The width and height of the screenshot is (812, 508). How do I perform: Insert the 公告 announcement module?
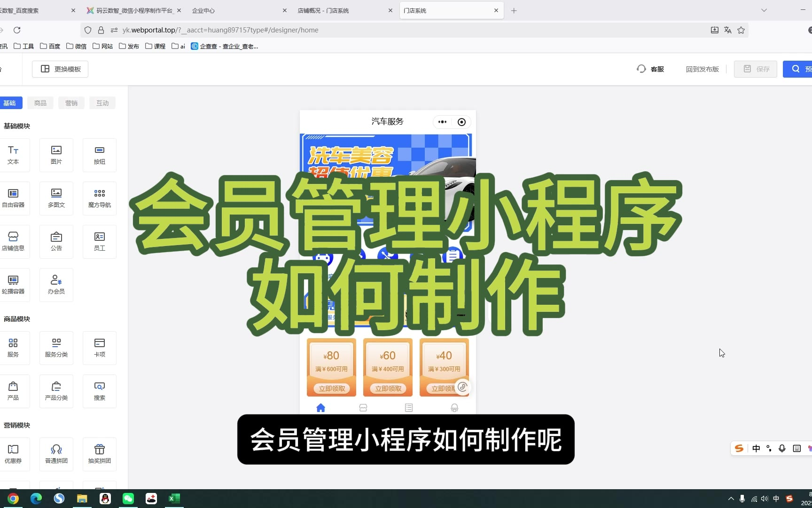pos(56,241)
